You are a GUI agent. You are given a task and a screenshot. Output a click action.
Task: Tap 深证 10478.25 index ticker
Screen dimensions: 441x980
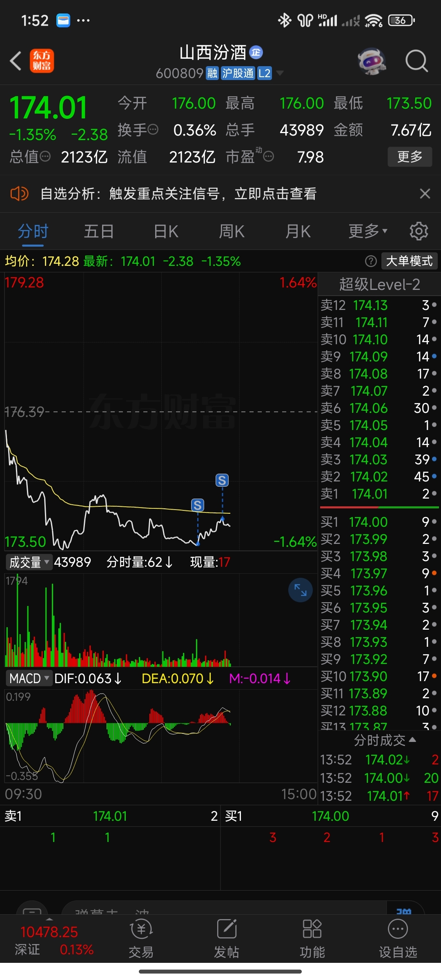pyautogui.click(x=54, y=940)
